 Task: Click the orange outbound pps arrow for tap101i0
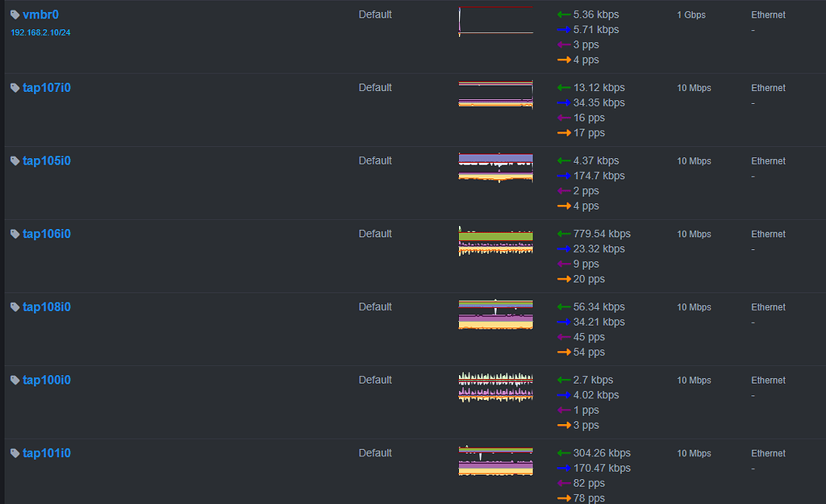563,498
